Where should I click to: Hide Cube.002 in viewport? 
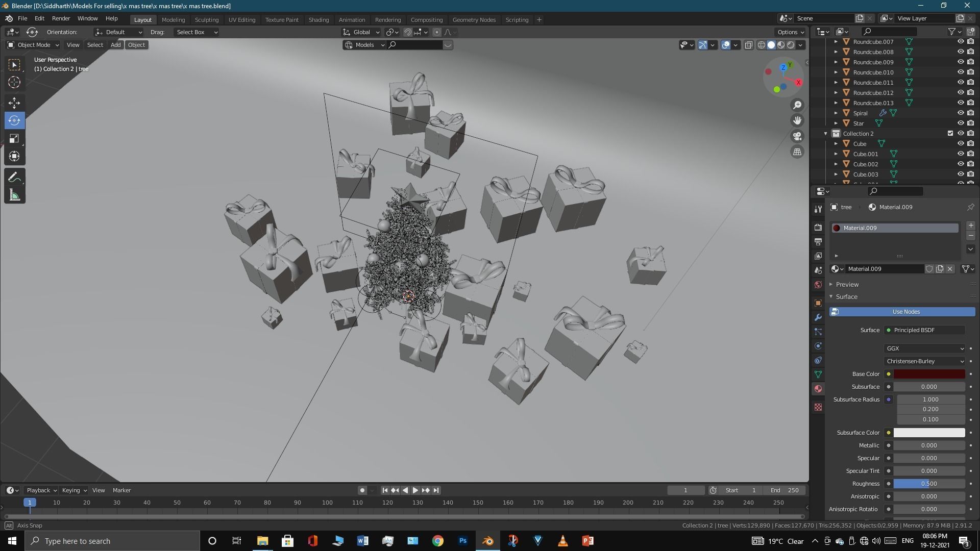coord(960,164)
